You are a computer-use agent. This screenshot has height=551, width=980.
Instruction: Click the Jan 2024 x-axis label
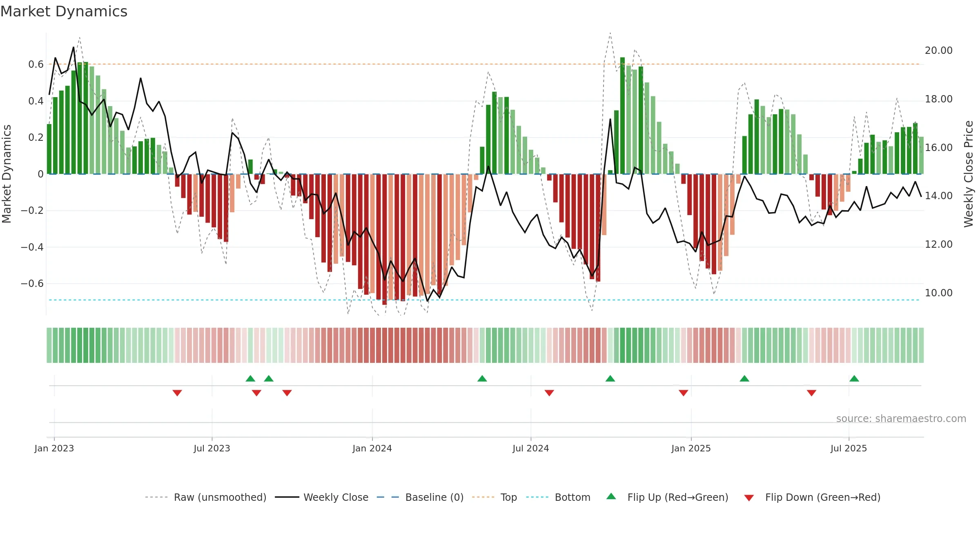tap(372, 448)
